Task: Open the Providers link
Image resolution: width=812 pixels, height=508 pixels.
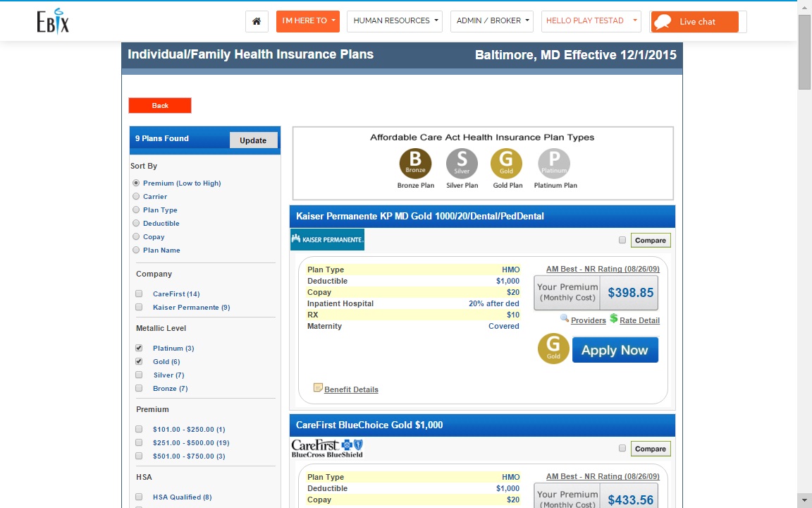Action: click(589, 320)
